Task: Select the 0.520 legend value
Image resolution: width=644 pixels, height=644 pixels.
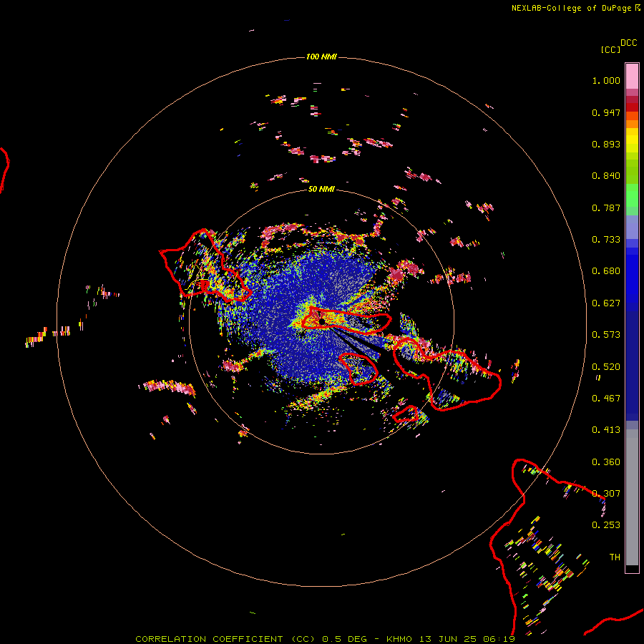Action: pyautogui.click(x=606, y=367)
